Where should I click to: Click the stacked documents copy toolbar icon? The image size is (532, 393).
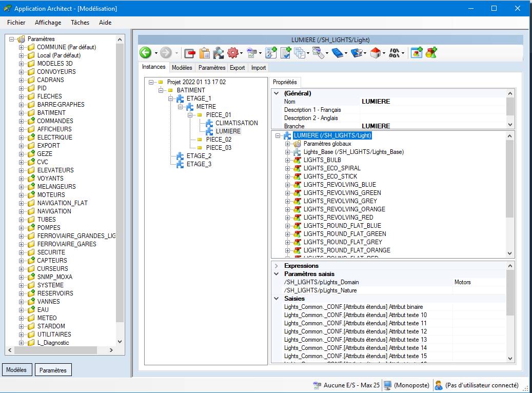point(300,53)
